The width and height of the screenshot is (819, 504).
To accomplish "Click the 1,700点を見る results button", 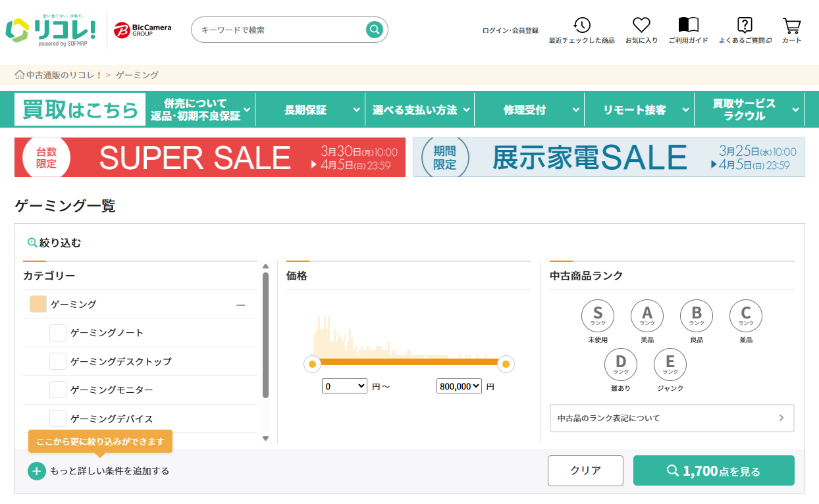I will tap(714, 470).
